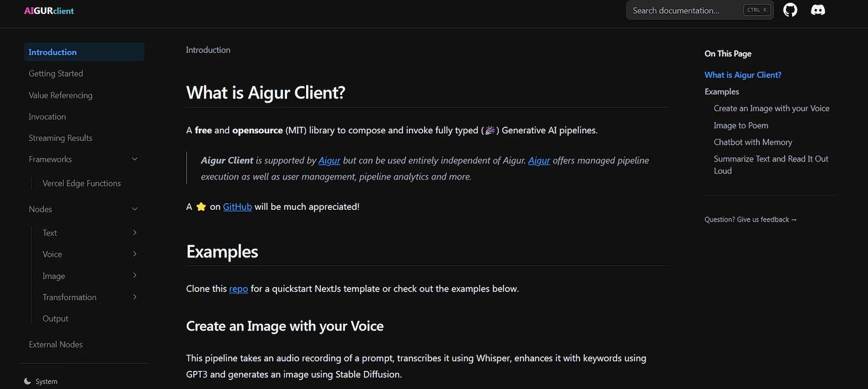Image resolution: width=868 pixels, height=389 pixels.
Task: Collapse the Frameworks section chevron
Action: coord(134,159)
